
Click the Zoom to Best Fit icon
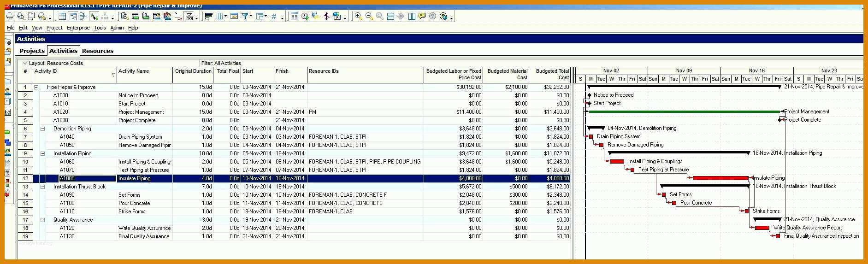(379, 16)
